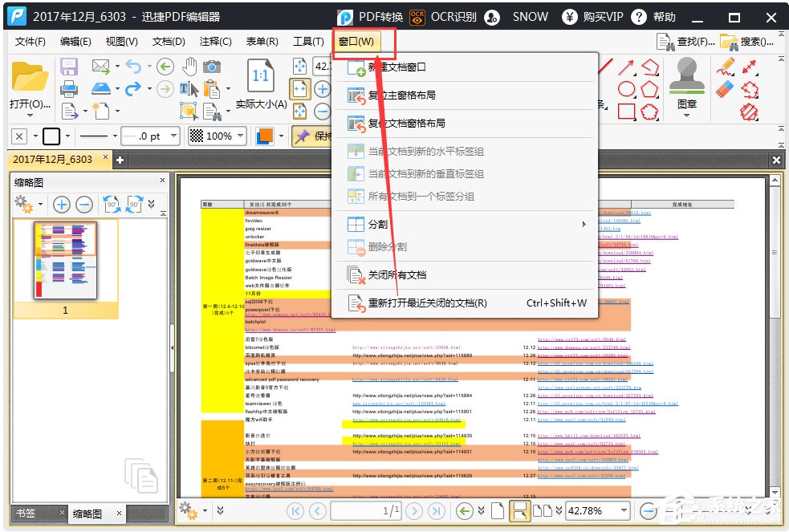789x532 pixels.
Task: Click the Print icon in toolbar
Action: (69, 88)
